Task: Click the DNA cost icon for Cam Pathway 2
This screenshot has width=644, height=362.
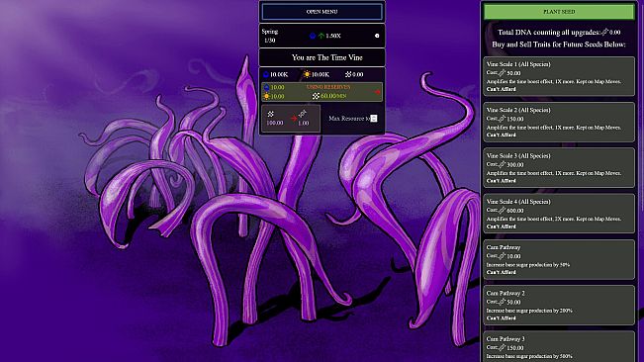Action: [x=502, y=302]
